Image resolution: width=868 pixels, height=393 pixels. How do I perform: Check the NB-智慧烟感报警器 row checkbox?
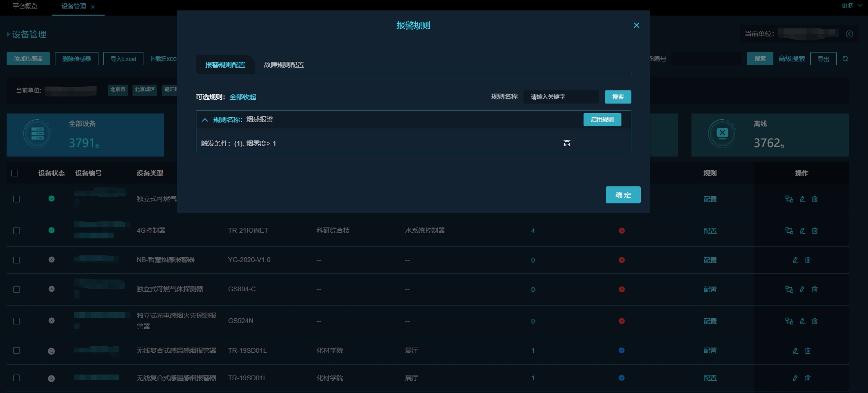[17, 260]
